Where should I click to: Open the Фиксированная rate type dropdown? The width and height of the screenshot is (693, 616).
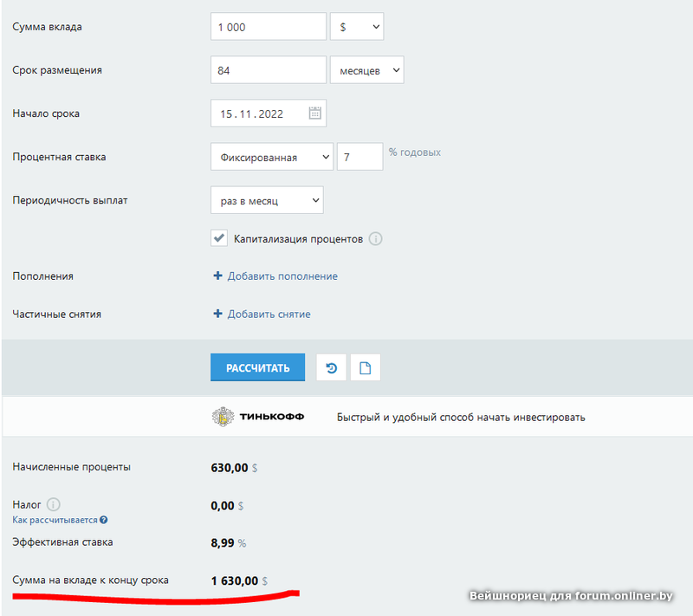click(x=272, y=157)
